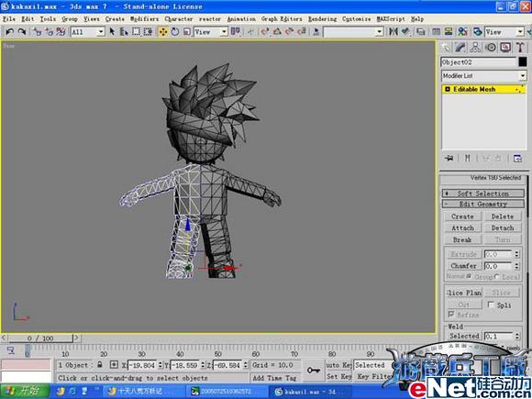Switch to the Motion command panel tab

[x=491, y=47]
